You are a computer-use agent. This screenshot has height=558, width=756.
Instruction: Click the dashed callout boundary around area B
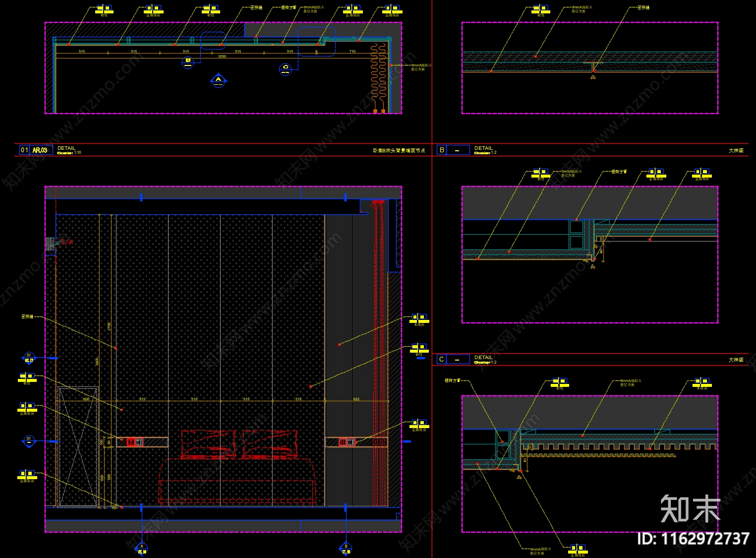(213, 41)
